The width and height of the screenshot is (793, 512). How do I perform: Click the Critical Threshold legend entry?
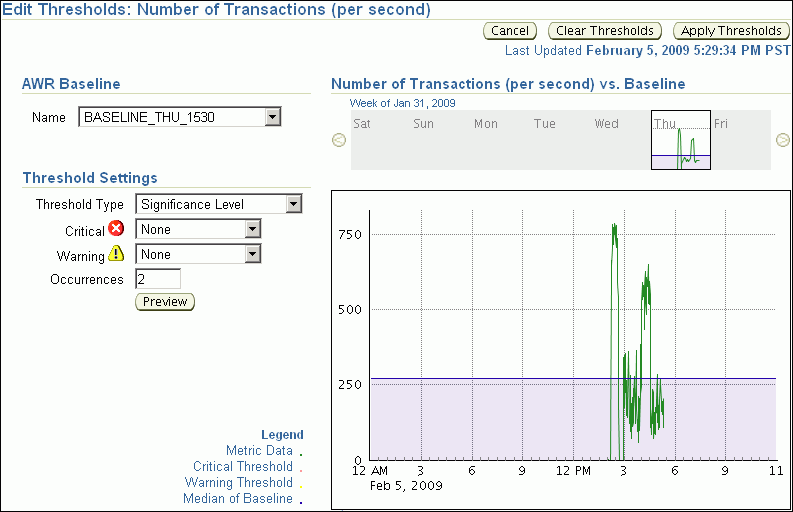[243, 467]
